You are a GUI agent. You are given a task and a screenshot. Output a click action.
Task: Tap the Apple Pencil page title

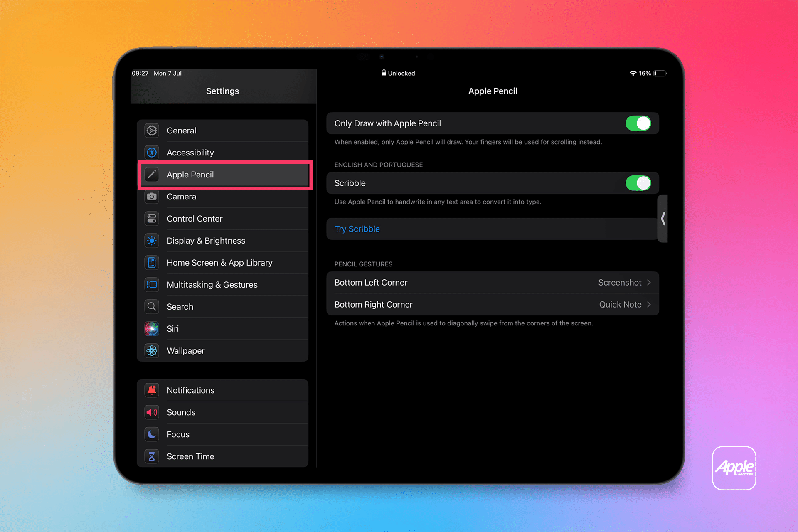[493, 91]
